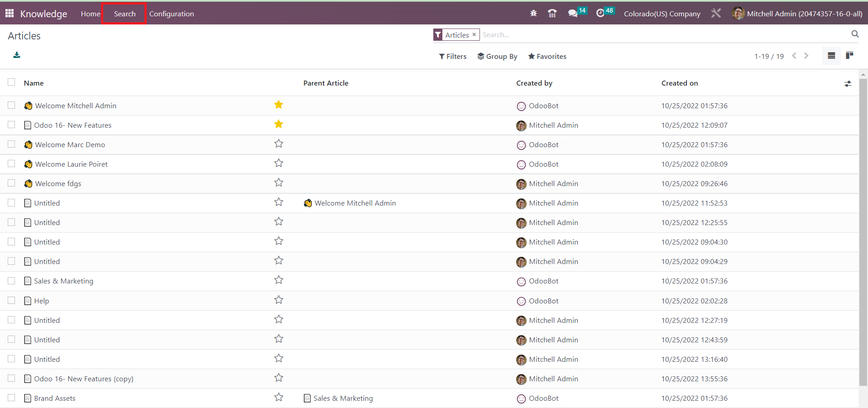Open the Welcome Marc Demo article
Screen dimensions: 868x408
(70, 144)
